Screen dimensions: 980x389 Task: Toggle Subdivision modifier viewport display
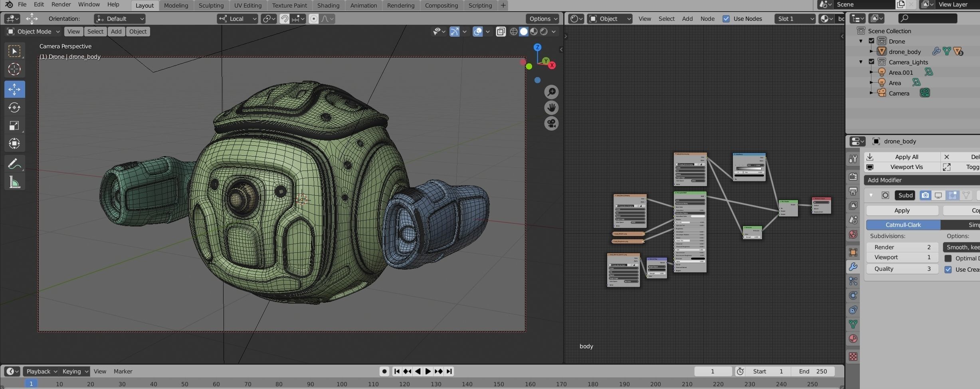(938, 195)
